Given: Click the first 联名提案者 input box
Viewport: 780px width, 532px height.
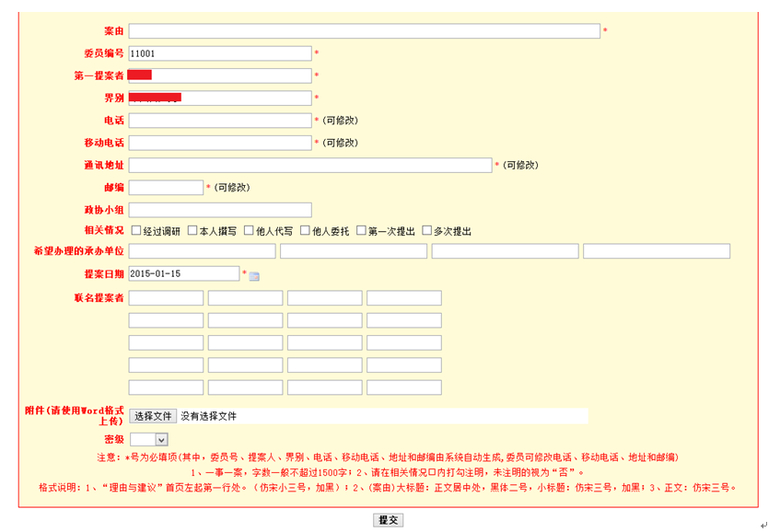Looking at the screenshot, I should (166, 298).
